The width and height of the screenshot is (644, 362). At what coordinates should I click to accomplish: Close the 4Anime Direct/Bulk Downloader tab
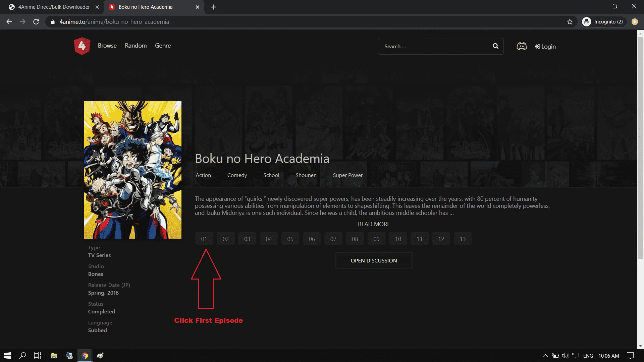[x=97, y=7]
